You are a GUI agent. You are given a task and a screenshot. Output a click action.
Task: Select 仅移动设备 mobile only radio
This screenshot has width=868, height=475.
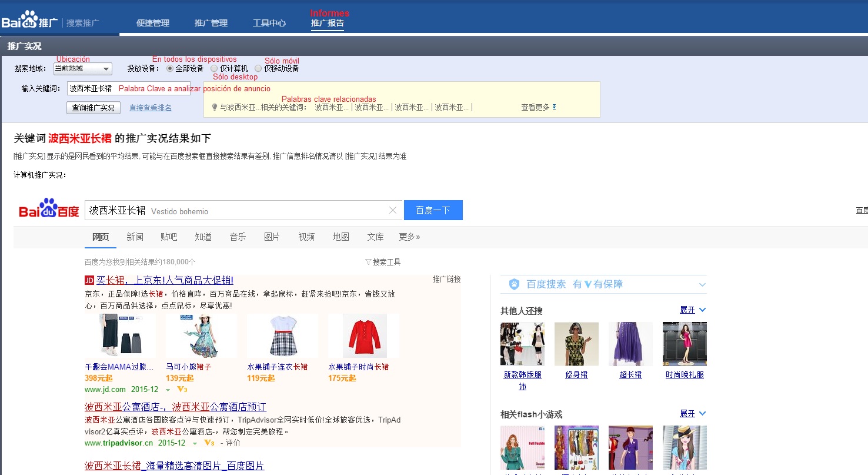coord(258,68)
